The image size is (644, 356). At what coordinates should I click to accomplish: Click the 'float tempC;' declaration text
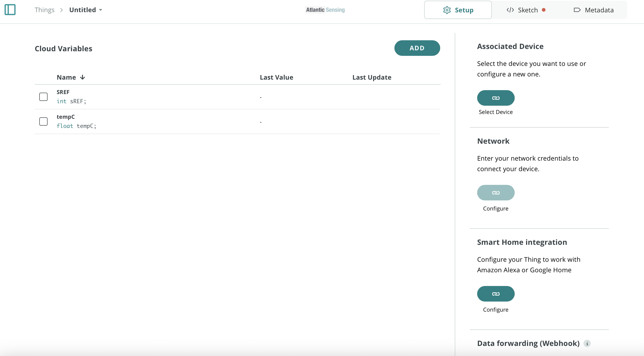pyautogui.click(x=76, y=126)
